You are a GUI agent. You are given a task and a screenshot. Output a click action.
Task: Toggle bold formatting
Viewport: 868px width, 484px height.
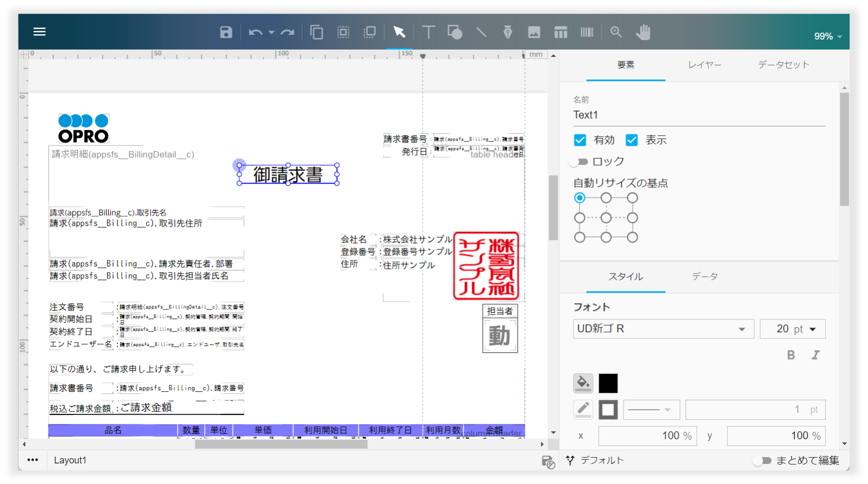(791, 355)
